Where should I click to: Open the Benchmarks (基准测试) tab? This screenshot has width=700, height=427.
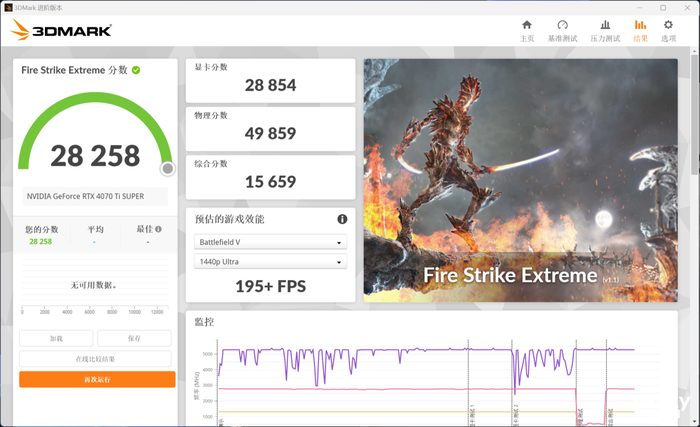point(562,31)
